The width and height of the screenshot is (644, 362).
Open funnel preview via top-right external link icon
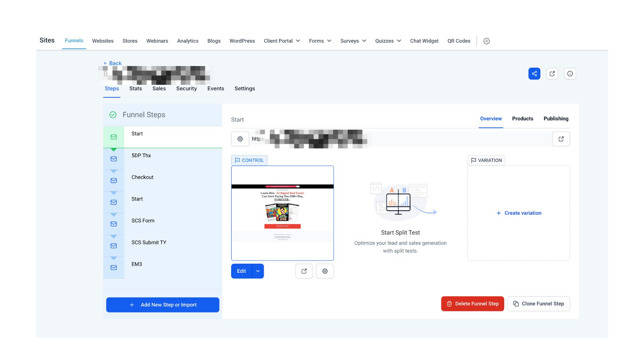coord(552,73)
